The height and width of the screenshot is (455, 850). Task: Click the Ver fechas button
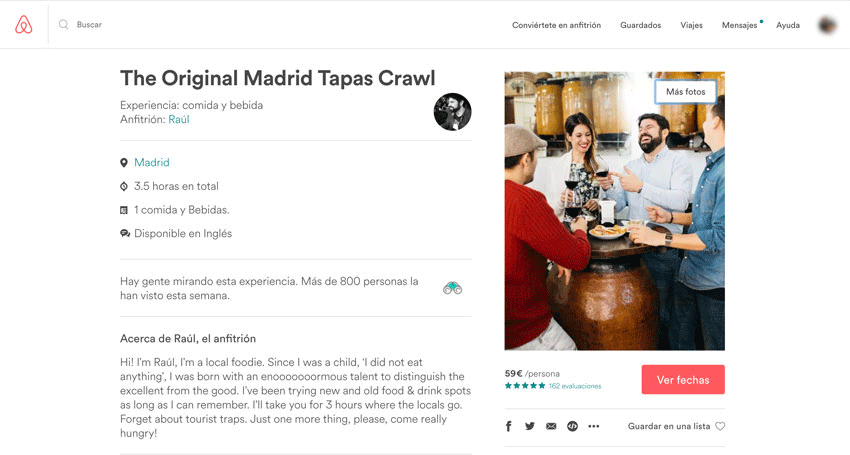683,380
